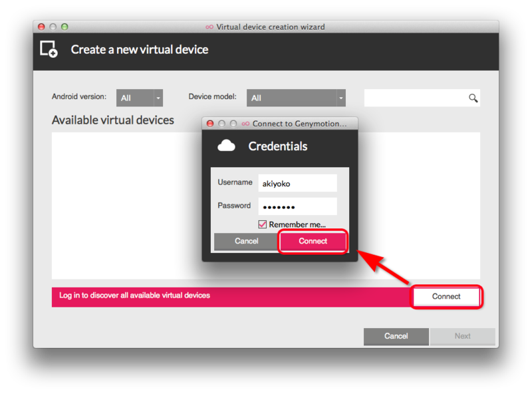The image size is (532, 394).
Task: Focus the Password input field
Action: (x=297, y=206)
